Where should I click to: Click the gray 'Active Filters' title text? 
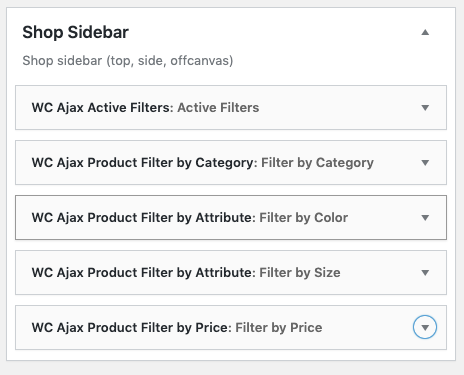(218, 108)
